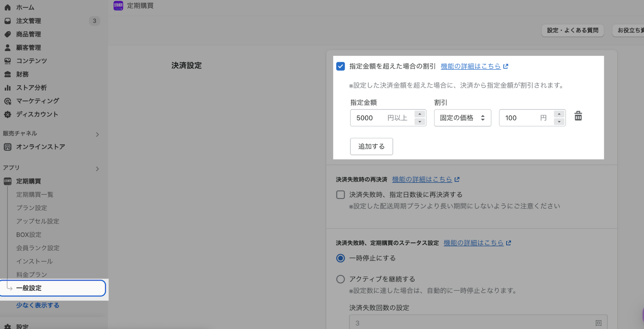Select the アクティブを継続する radio option
This screenshot has width=644, height=329.
[340, 279]
